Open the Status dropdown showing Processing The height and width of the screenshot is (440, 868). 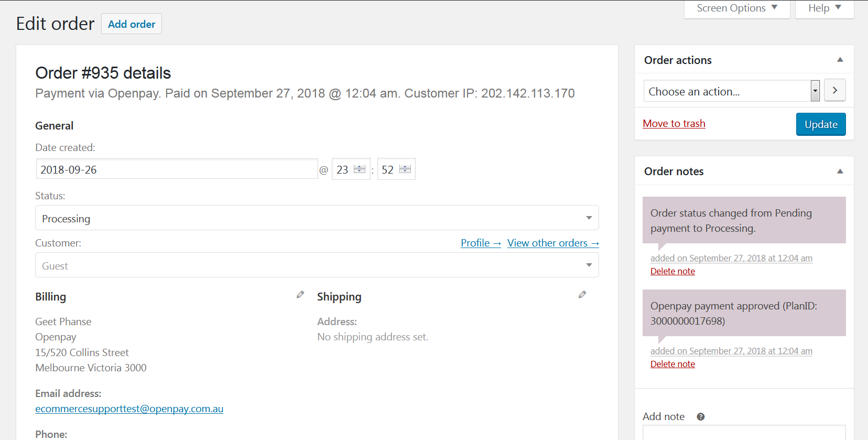tap(317, 218)
